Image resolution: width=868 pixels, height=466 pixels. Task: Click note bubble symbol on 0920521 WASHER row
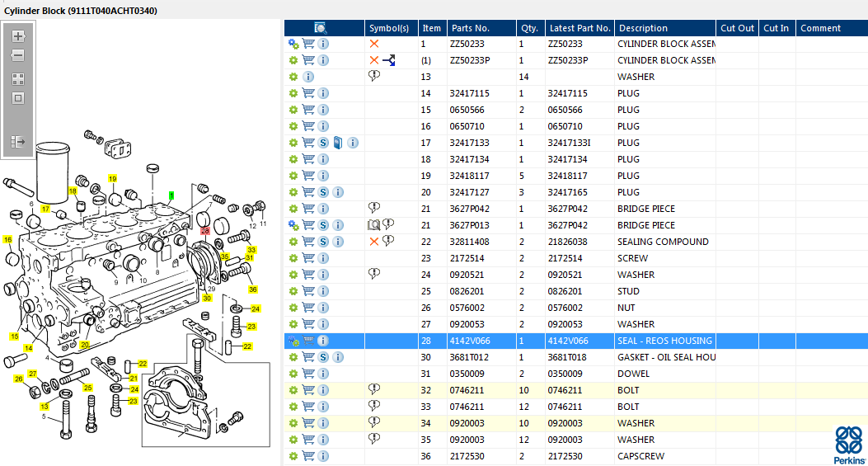[x=374, y=274]
